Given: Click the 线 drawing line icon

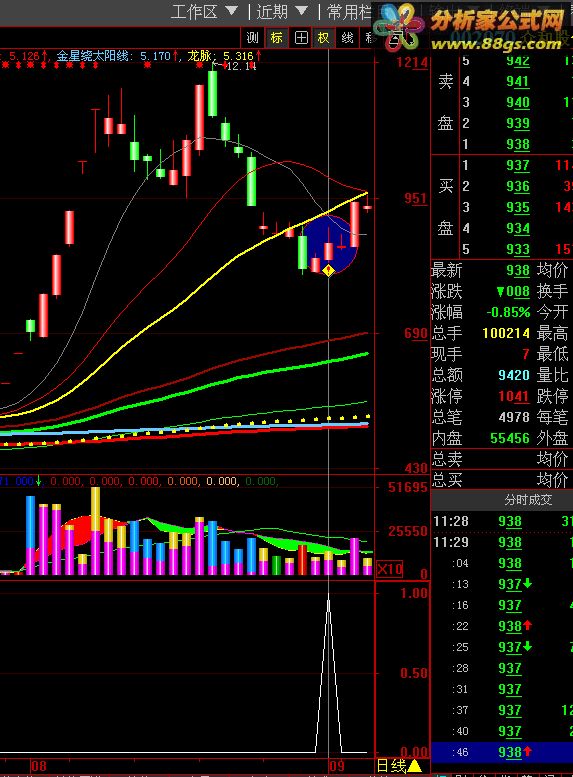Looking at the screenshot, I should [347, 37].
